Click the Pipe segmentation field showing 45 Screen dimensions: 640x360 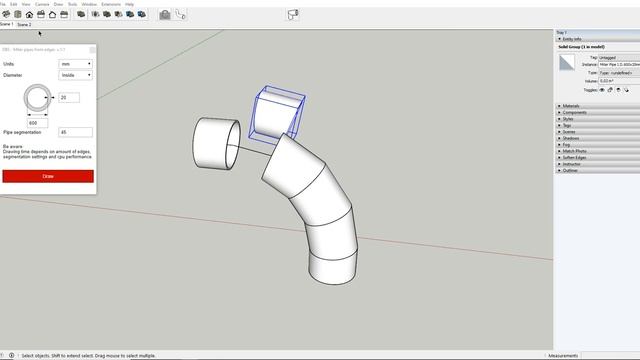pyautogui.click(x=76, y=132)
